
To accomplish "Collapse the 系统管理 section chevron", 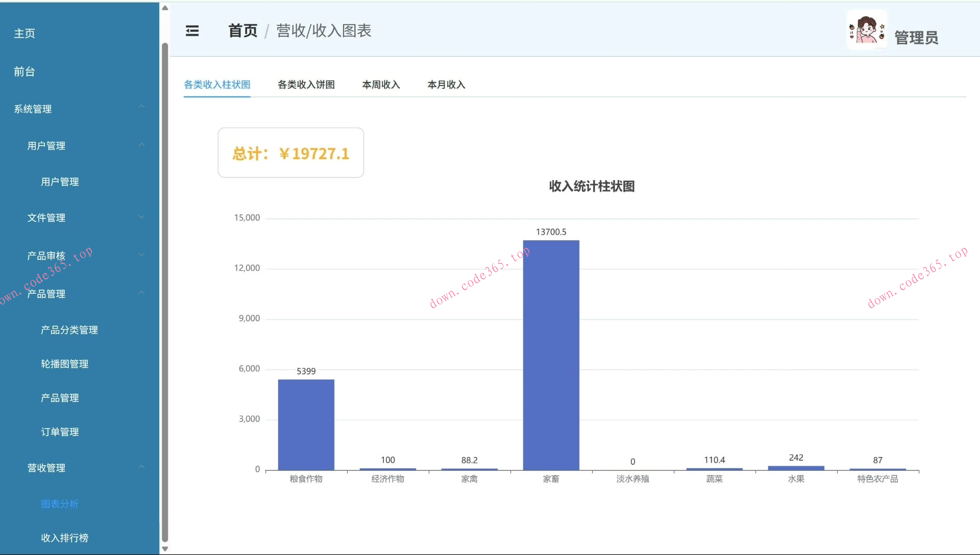I will click(142, 106).
